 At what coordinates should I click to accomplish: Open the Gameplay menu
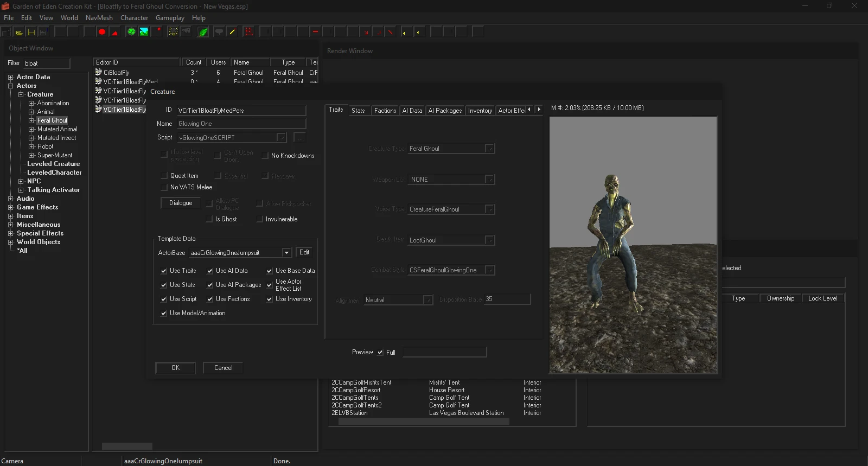(x=170, y=18)
